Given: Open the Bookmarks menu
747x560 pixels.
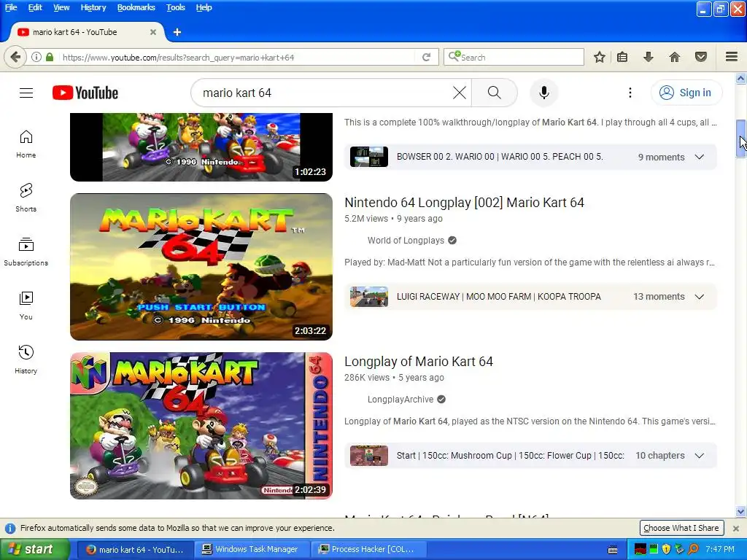Looking at the screenshot, I should pyautogui.click(x=136, y=7).
